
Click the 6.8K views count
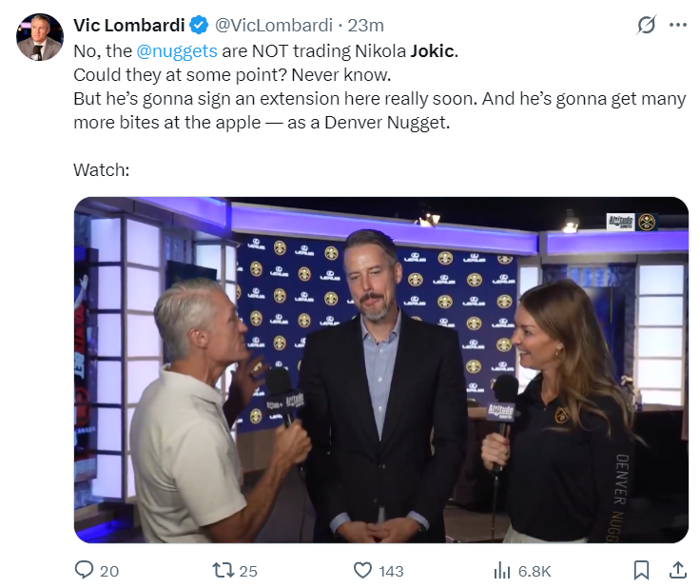[x=535, y=571]
